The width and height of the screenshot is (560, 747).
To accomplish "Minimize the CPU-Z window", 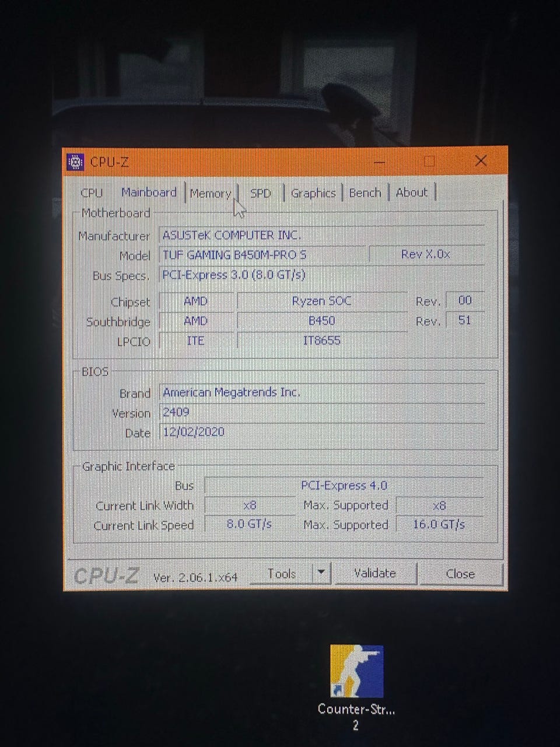I will point(380,162).
